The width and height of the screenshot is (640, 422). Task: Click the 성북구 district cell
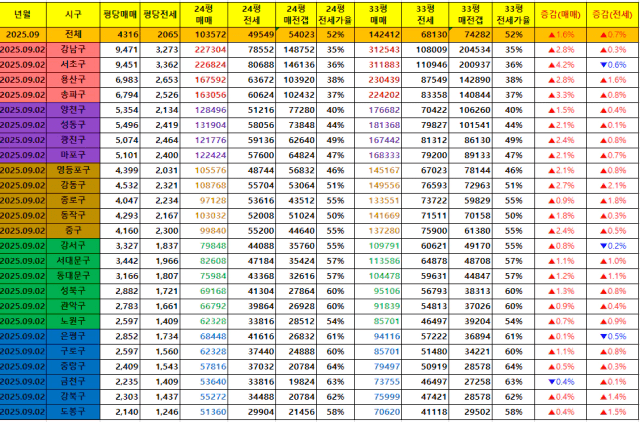(x=73, y=291)
